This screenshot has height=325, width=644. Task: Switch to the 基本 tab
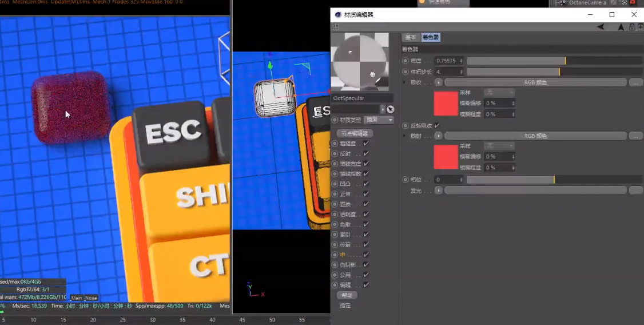411,37
